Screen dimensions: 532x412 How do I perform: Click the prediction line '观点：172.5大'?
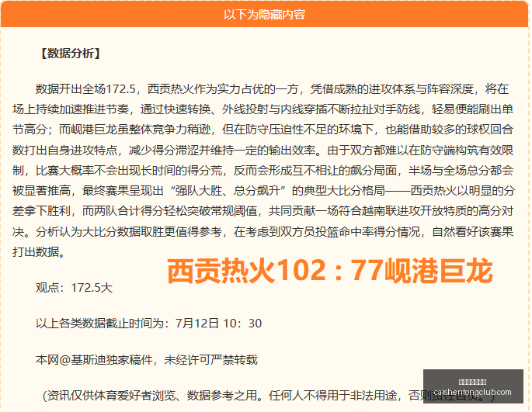tap(74, 288)
